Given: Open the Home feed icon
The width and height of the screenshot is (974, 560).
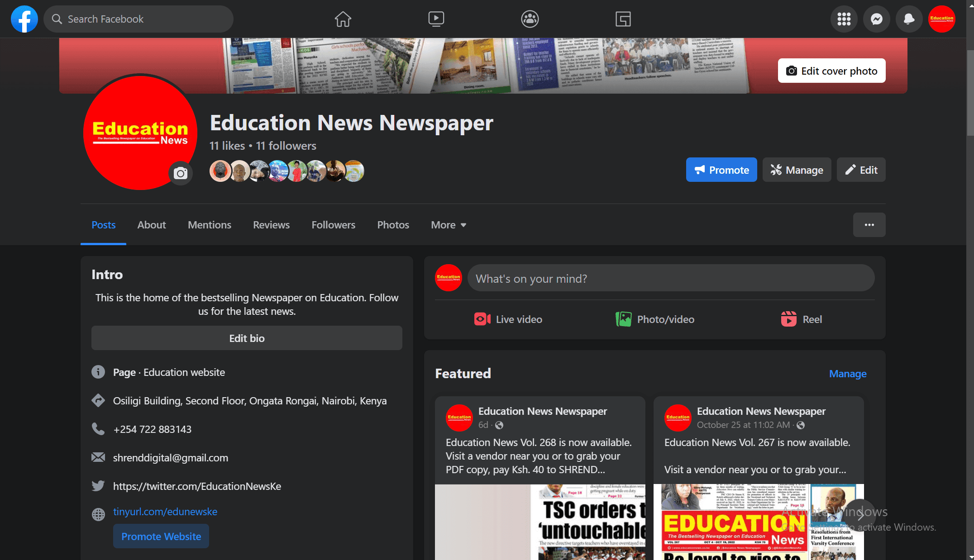Looking at the screenshot, I should pos(343,19).
